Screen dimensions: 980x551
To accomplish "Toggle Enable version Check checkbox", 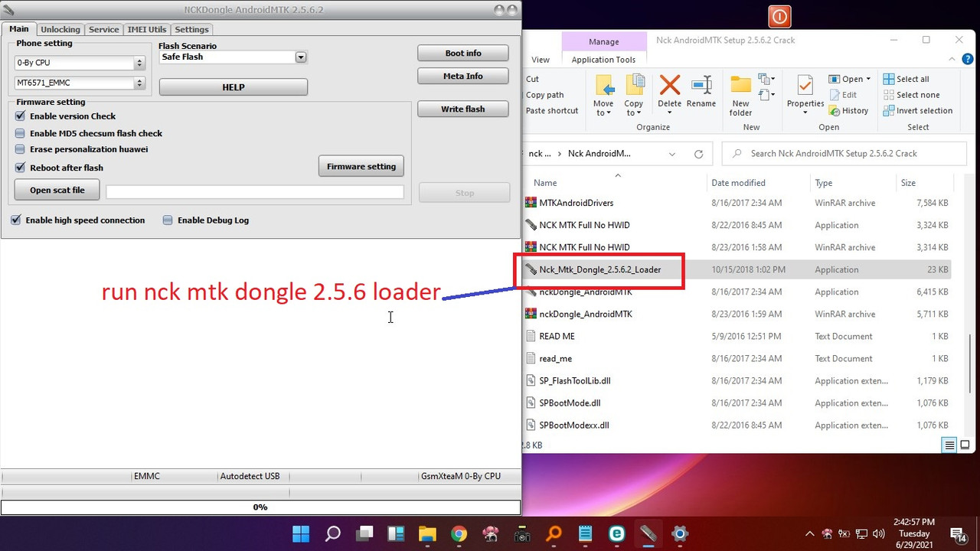I will pos(21,116).
